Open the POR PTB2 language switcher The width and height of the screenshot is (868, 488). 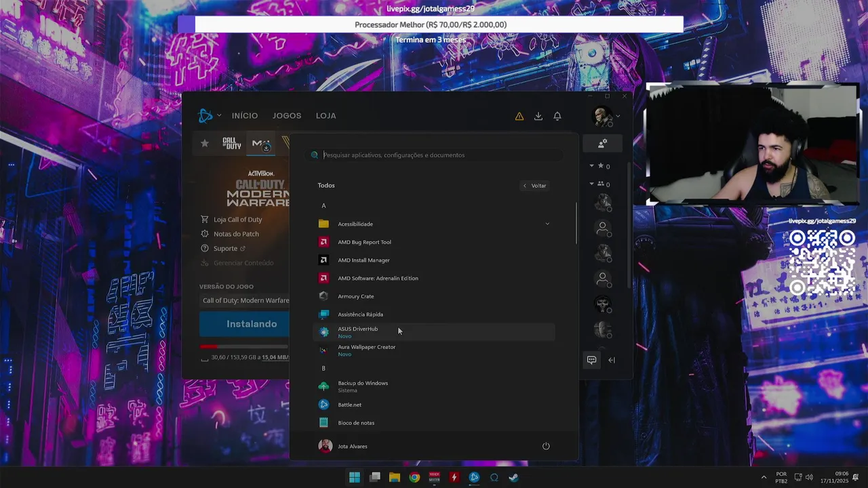click(x=781, y=477)
